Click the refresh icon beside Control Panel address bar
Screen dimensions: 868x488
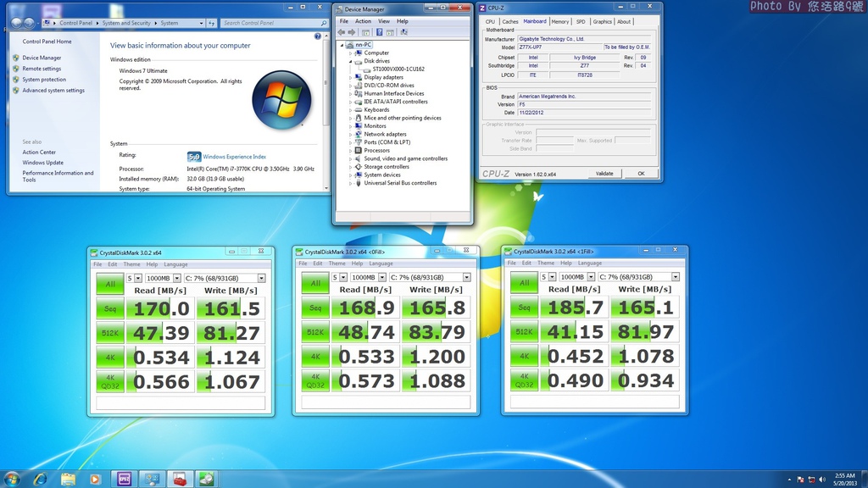211,23
